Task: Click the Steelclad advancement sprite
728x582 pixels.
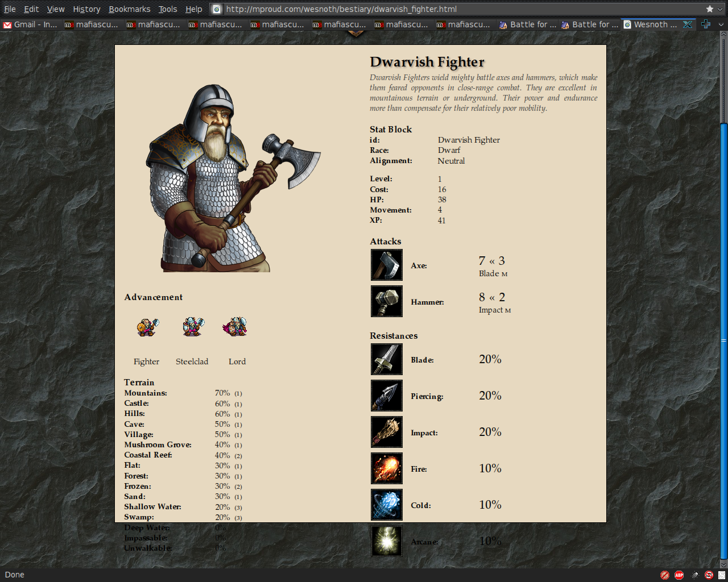Action: point(193,327)
